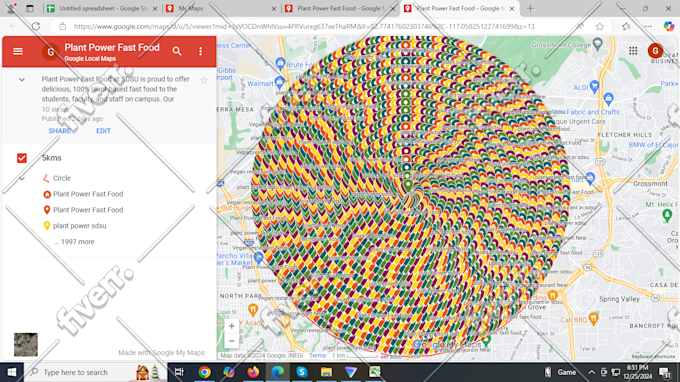Click the ALDI marker on map

click(595, 86)
